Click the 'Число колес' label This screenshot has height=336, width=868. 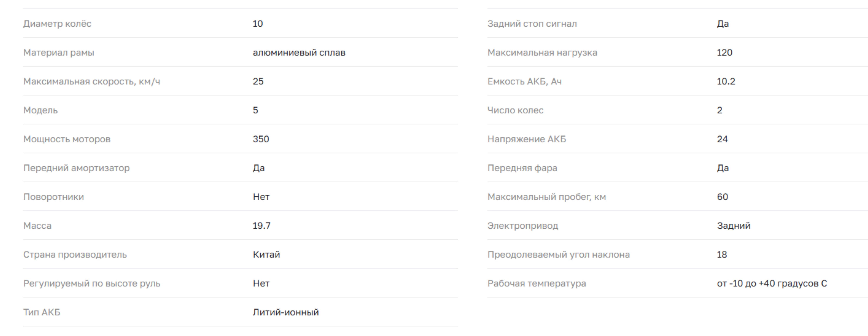515,110
